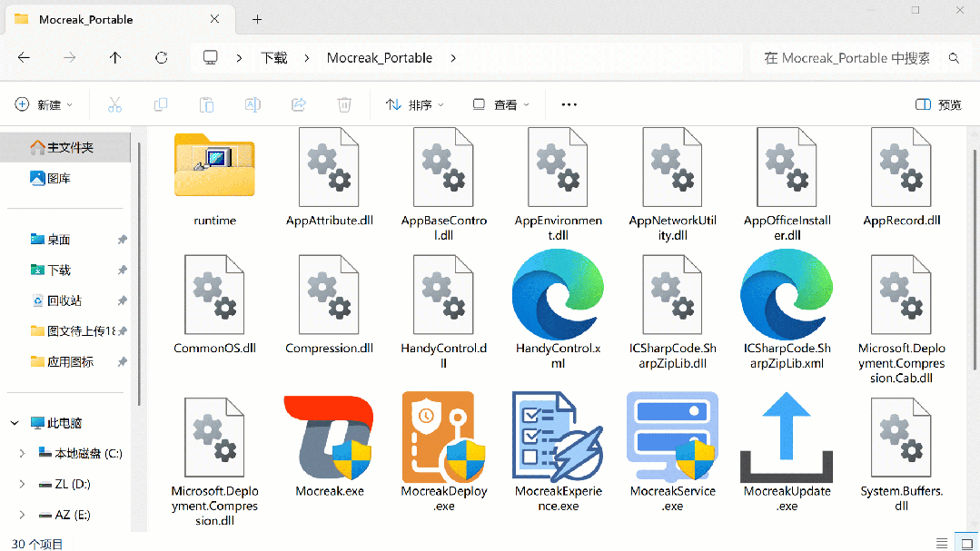The image size is (980, 551).
Task: Click the Delete trash toolbar icon
Action: (x=344, y=104)
